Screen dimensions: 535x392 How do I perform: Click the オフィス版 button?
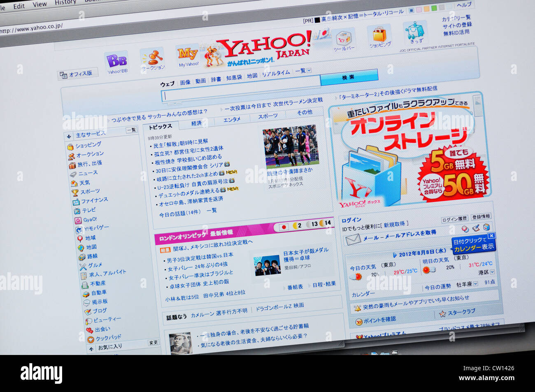pyautogui.click(x=77, y=74)
